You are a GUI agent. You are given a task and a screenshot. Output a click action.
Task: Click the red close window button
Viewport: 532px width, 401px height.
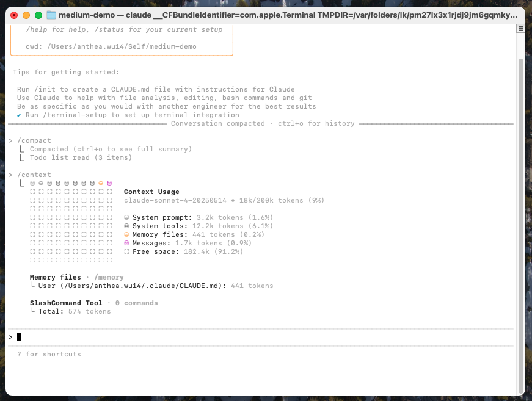(x=14, y=15)
